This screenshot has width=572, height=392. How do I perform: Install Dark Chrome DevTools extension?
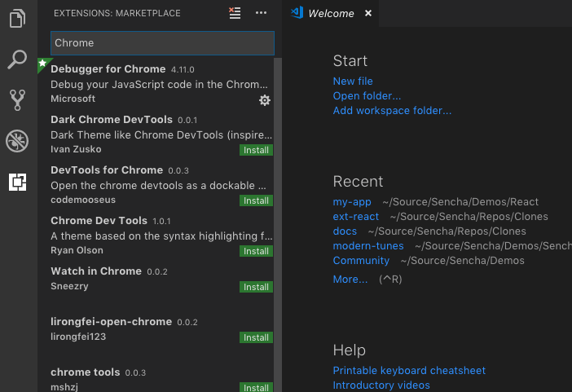click(x=256, y=150)
